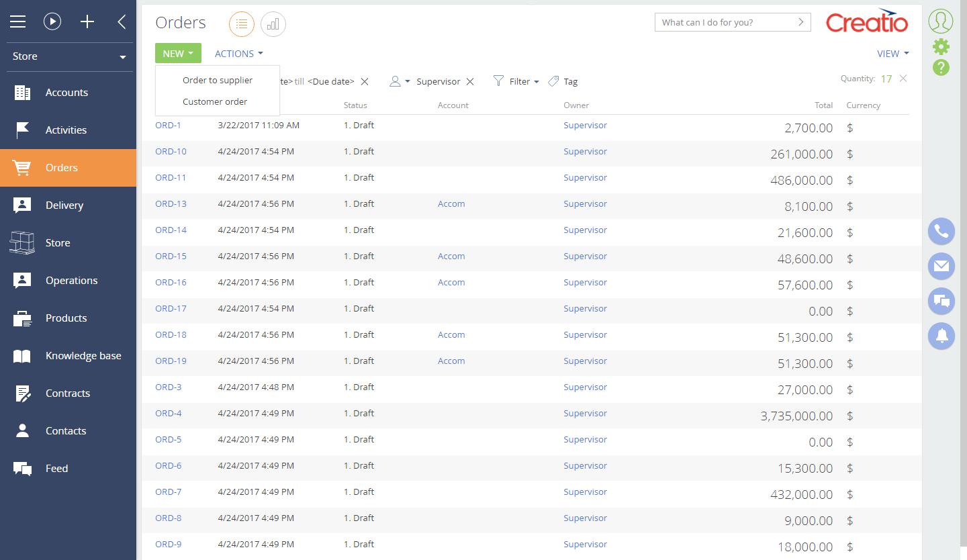The image size is (967, 560).
Task: Open the email panel icon
Action: [x=941, y=267]
